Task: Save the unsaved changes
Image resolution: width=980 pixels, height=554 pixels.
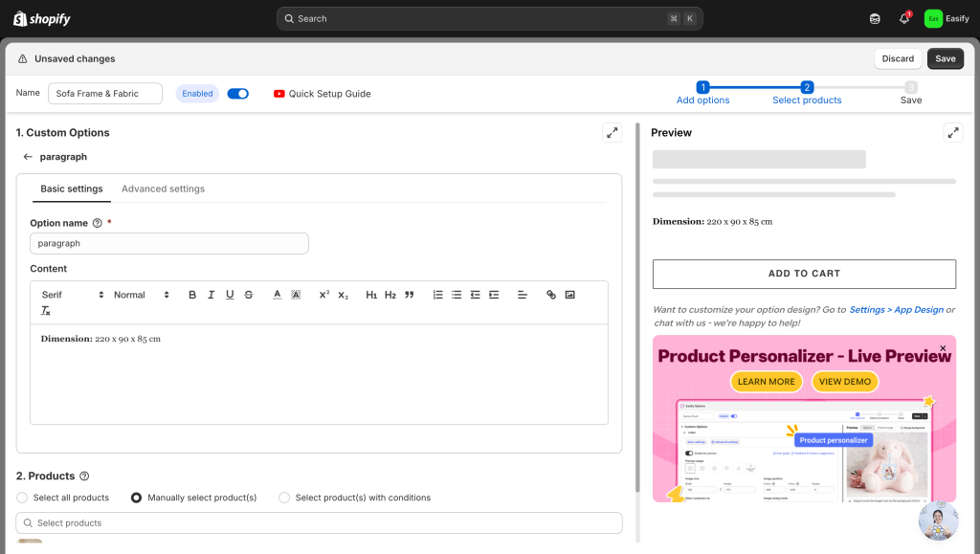Action: [x=945, y=58]
